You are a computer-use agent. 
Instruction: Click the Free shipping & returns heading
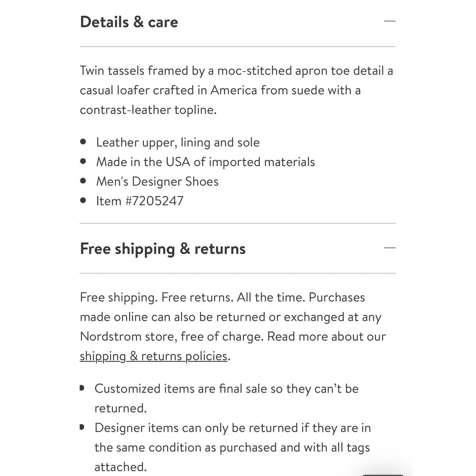[163, 249]
